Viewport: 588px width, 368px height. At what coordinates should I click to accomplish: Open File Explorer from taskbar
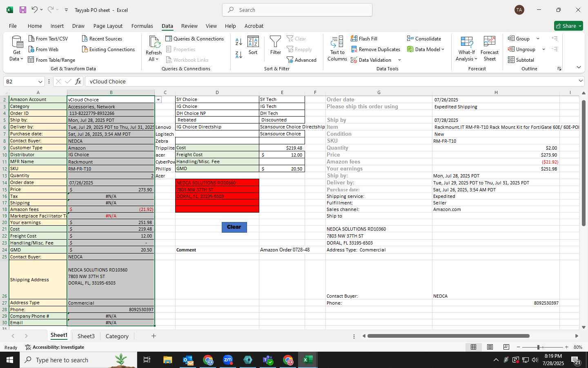tap(168, 360)
